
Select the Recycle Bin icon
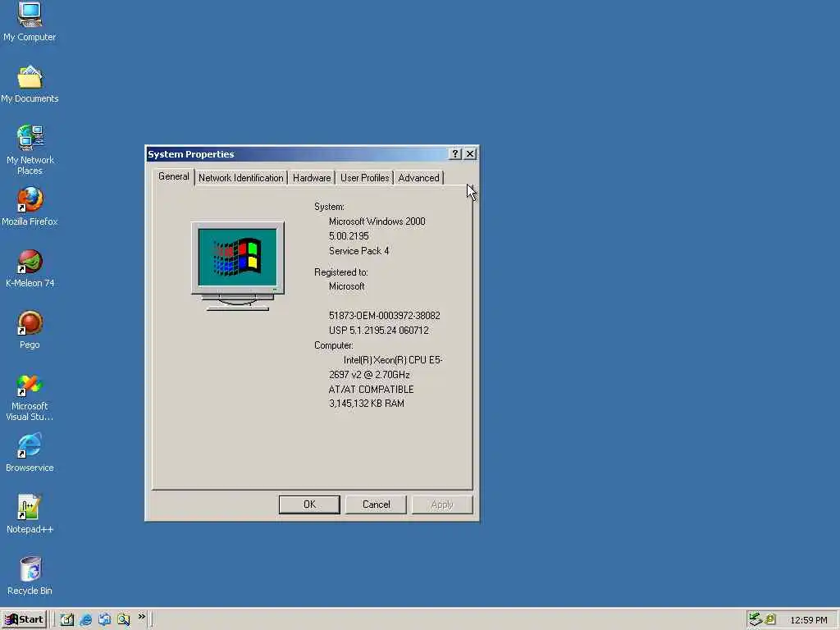[30, 576]
